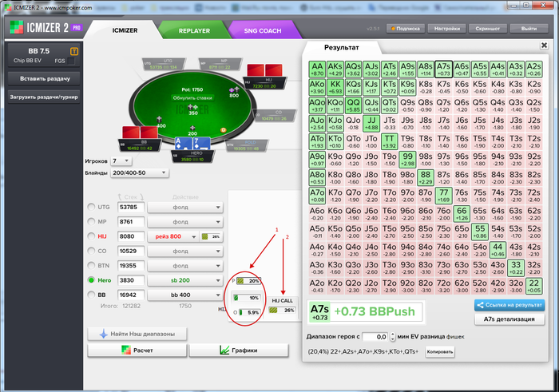Image resolution: width=559 pixels, height=392 pixels.
Task: Click the Скриншот button
Action: (487, 29)
